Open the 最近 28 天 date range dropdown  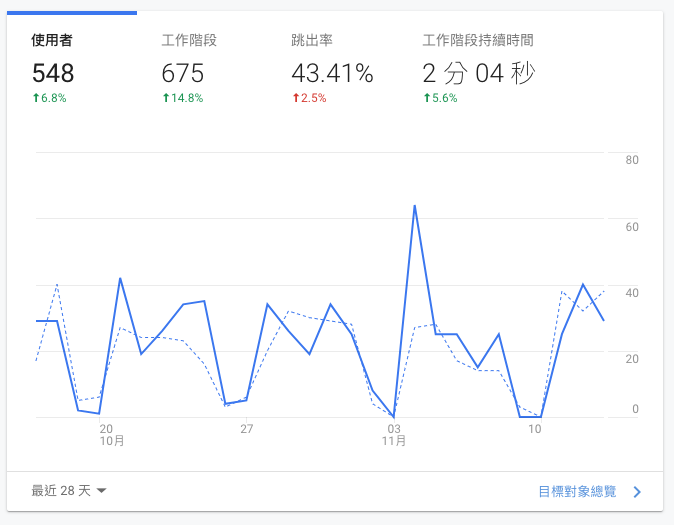click(68, 491)
